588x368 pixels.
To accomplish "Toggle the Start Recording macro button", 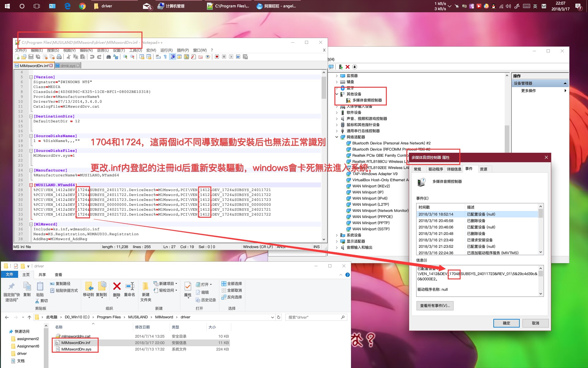I will coord(217,57).
